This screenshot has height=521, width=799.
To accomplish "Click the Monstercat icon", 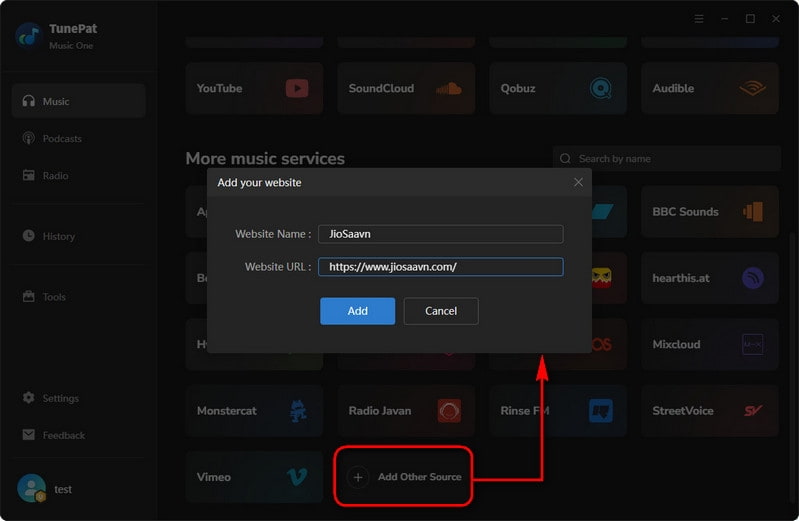I will (298, 411).
